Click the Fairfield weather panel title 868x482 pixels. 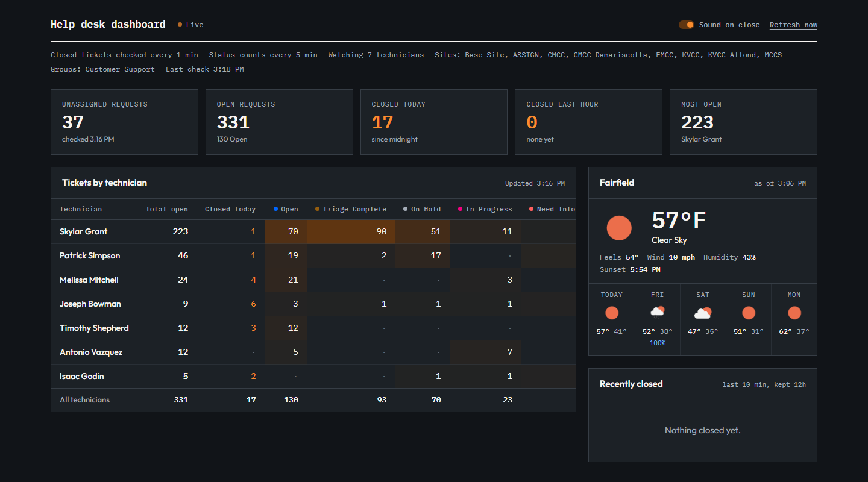[x=617, y=183]
